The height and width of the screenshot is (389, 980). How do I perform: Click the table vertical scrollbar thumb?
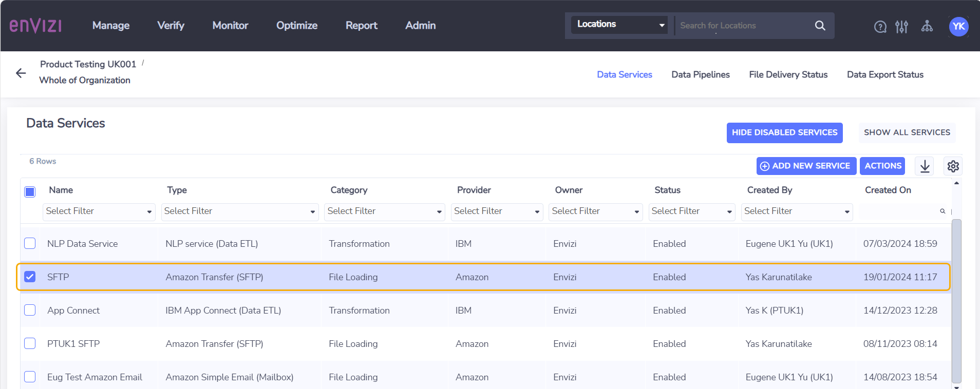pyautogui.click(x=956, y=301)
